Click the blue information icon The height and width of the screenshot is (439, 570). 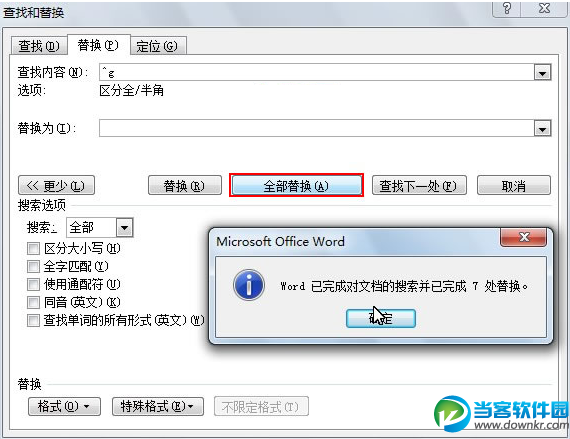(x=249, y=285)
